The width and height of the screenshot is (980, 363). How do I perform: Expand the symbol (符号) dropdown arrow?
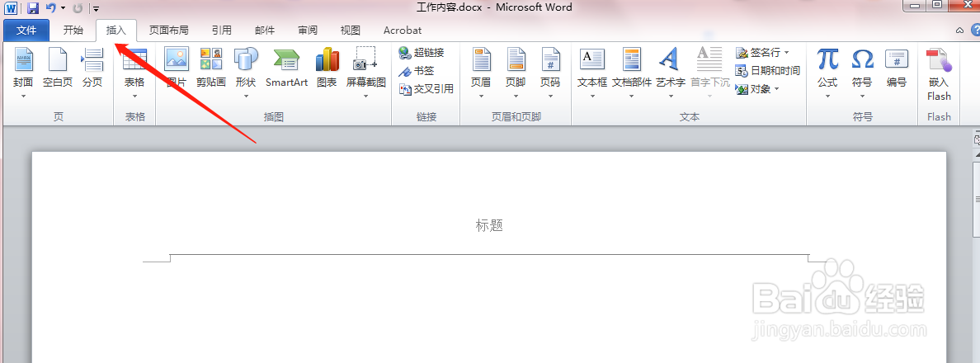(863, 97)
